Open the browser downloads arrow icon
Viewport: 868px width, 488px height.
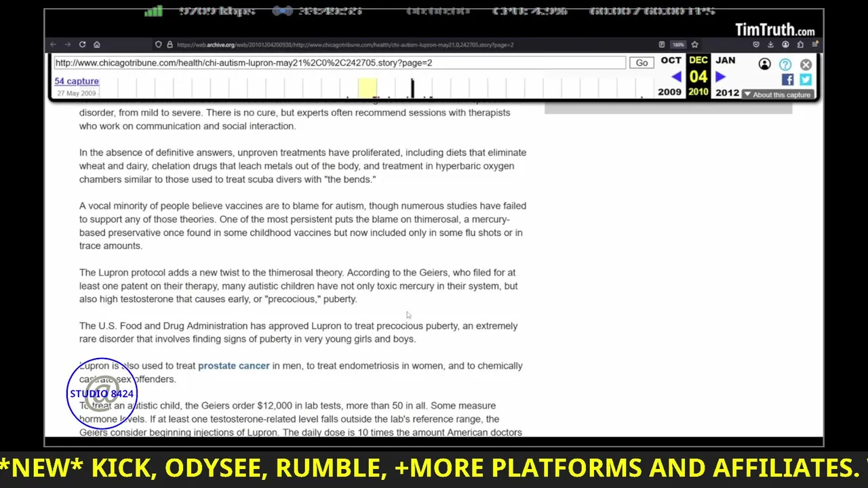coord(771,45)
